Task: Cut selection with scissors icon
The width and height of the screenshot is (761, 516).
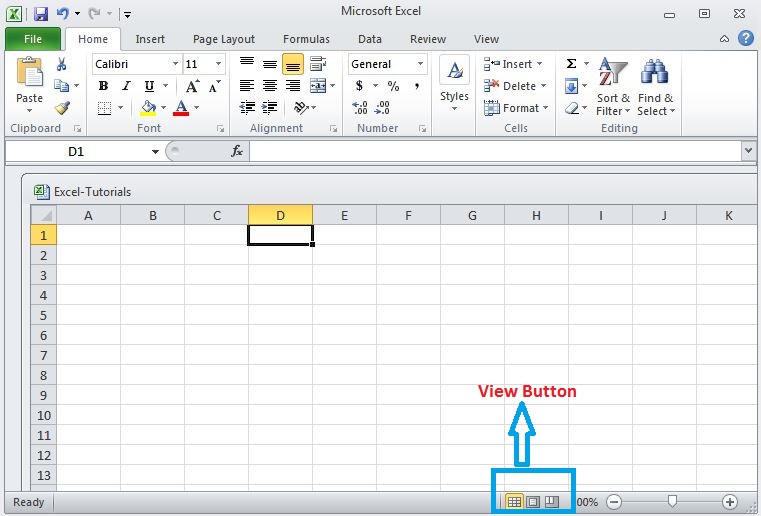Action: tap(62, 64)
